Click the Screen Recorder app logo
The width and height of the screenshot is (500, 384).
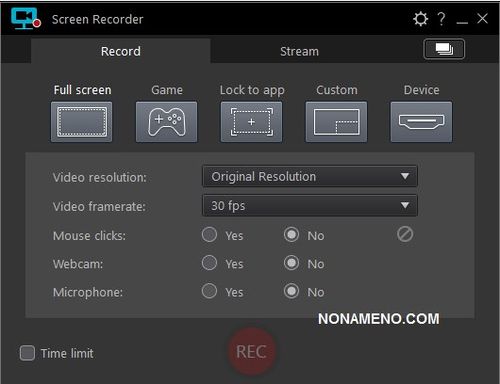(25, 18)
